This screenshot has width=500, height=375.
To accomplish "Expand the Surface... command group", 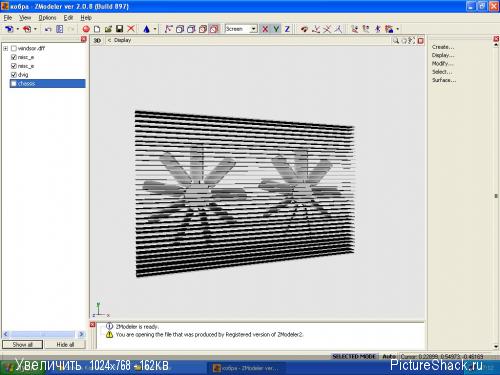I will pos(444,80).
